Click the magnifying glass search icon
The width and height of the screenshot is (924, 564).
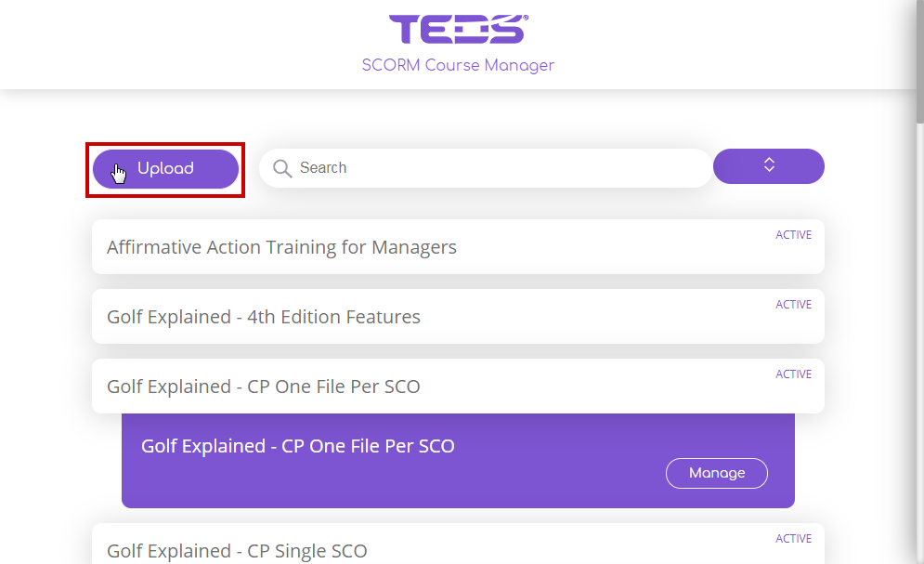point(282,168)
